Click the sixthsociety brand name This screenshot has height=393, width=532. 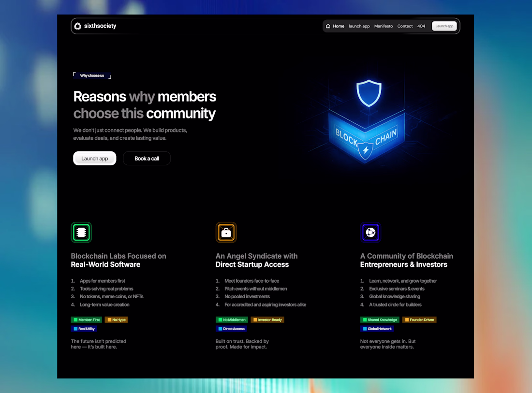(x=100, y=26)
